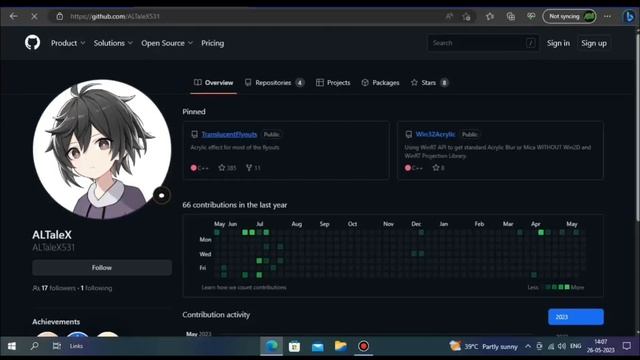Expand the Open Source menu

tap(167, 43)
